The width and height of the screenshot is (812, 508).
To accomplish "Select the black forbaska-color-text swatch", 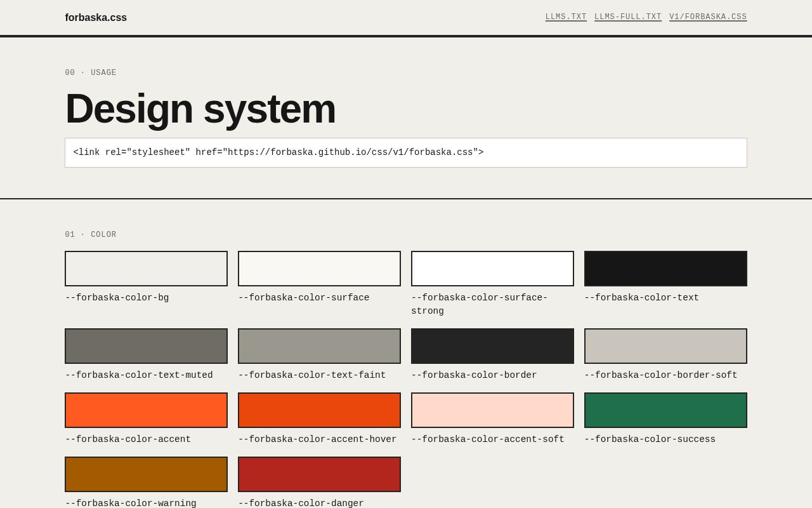I will click(665, 269).
